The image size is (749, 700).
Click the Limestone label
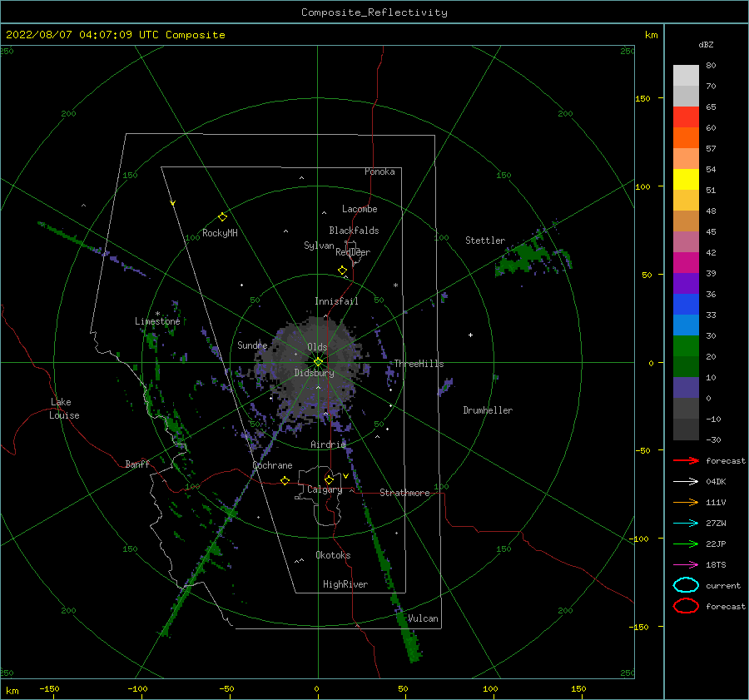157,321
